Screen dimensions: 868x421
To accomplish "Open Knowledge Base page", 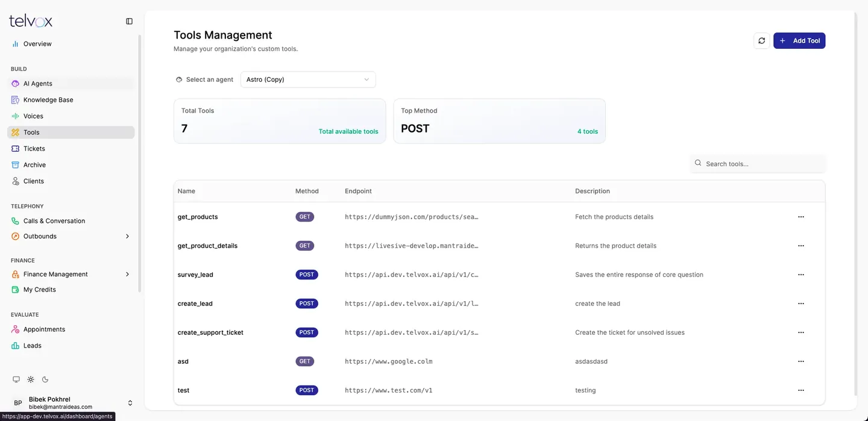I will coord(71,100).
